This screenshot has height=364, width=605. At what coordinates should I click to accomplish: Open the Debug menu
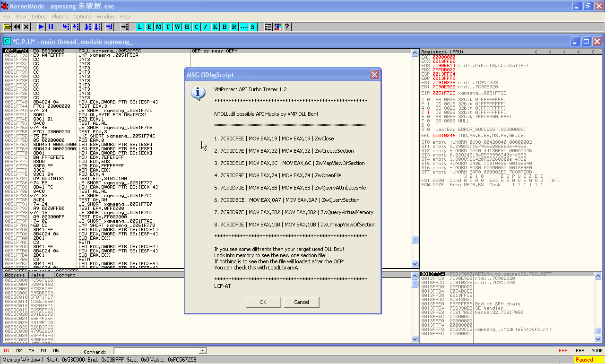pos(39,17)
